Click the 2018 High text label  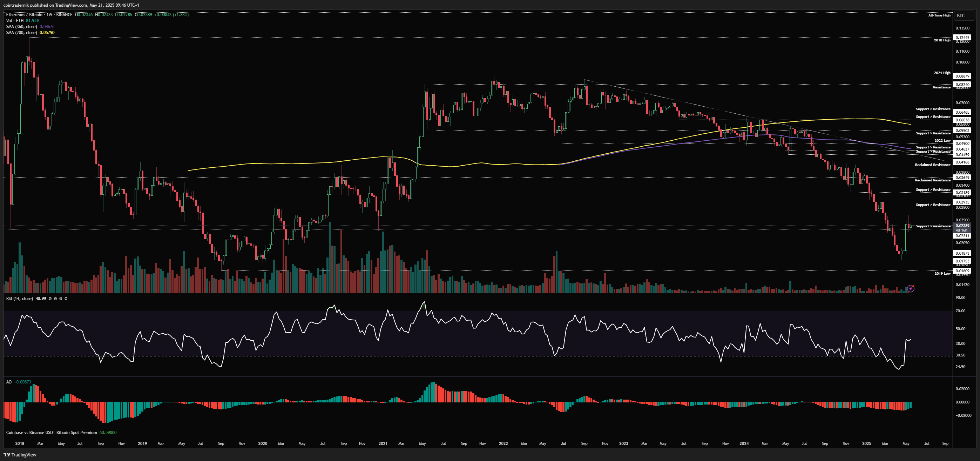tap(942, 40)
